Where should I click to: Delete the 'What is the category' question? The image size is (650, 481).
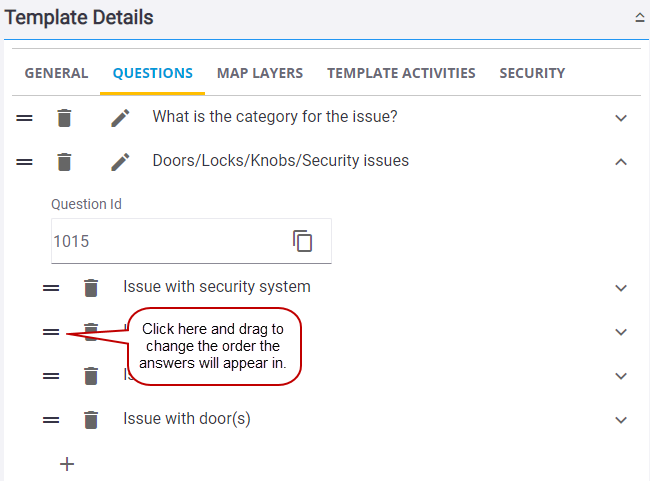pos(64,118)
